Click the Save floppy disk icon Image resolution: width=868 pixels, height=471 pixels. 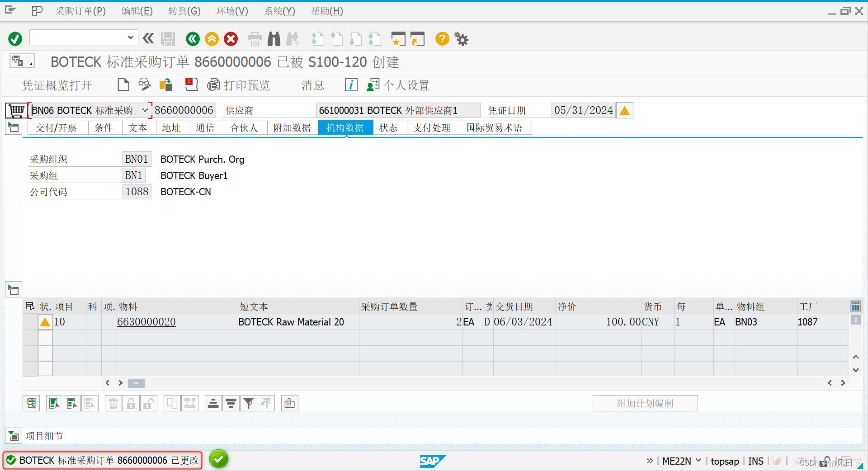tap(168, 39)
